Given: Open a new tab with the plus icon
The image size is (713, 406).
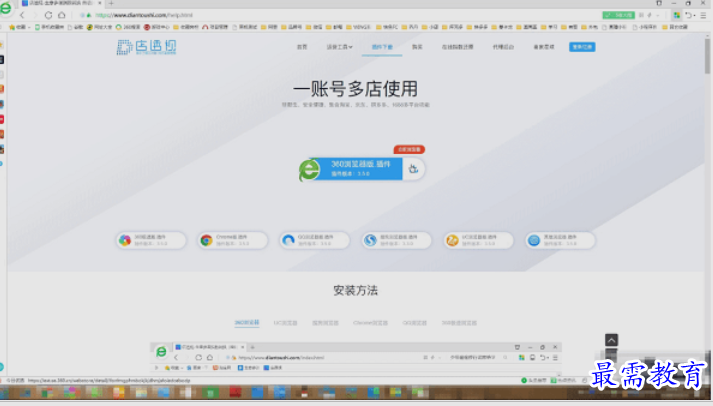Looking at the screenshot, I should 111,3.
